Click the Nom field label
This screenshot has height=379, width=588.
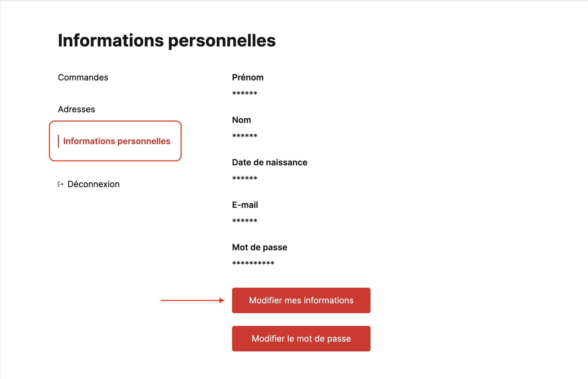point(241,120)
